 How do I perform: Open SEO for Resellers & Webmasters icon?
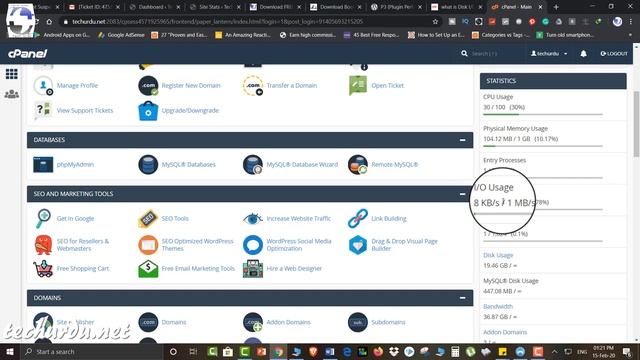tap(43, 245)
